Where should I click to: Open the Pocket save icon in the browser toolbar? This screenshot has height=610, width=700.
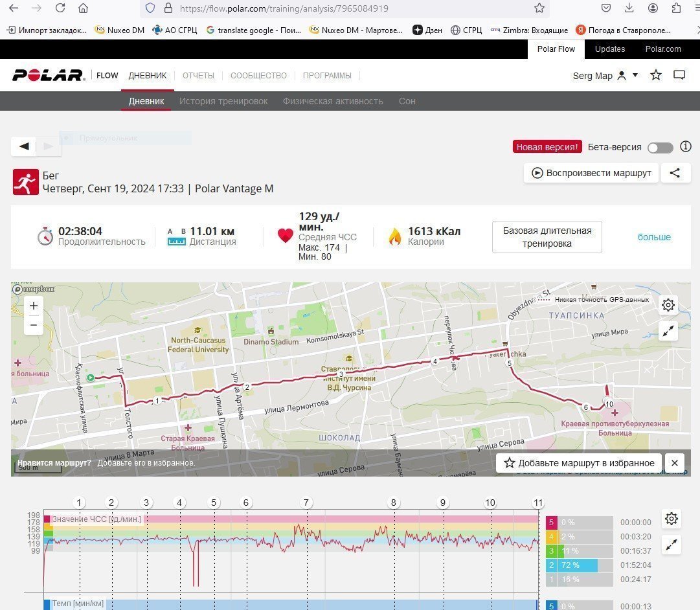(606, 8)
